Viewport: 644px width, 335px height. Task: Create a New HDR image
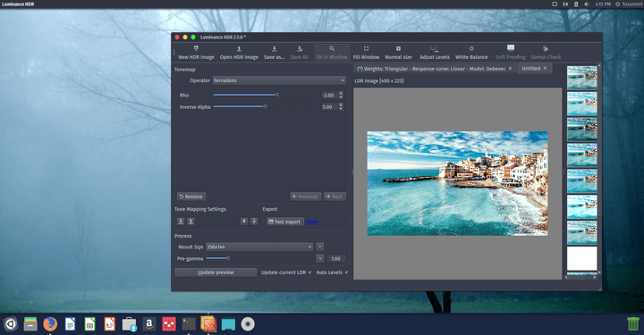[x=196, y=53]
